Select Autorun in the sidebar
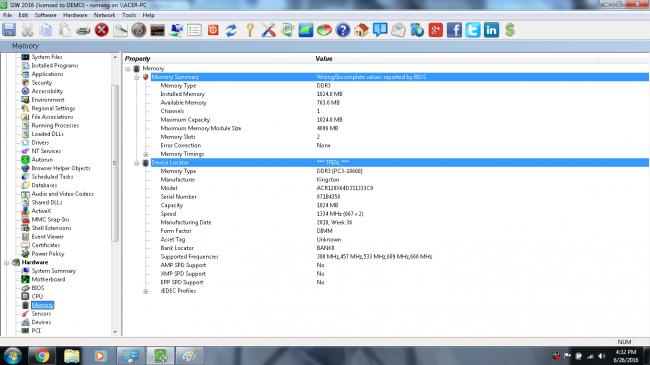Screen dimensions: 650x365 click(x=42, y=160)
